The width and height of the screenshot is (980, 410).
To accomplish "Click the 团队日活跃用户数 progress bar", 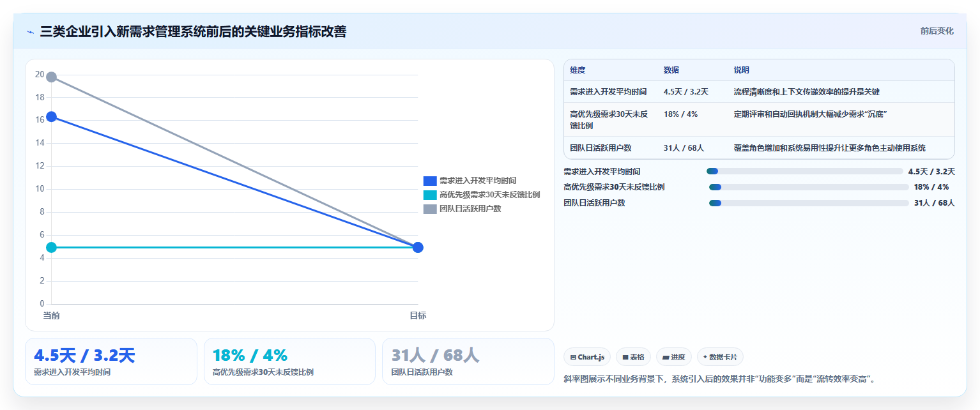I will click(809, 203).
